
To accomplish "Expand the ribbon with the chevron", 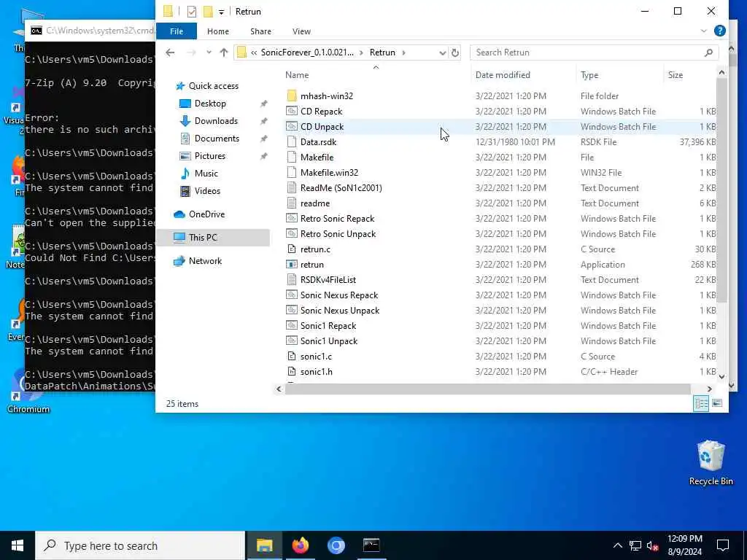I will coord(704,31).
